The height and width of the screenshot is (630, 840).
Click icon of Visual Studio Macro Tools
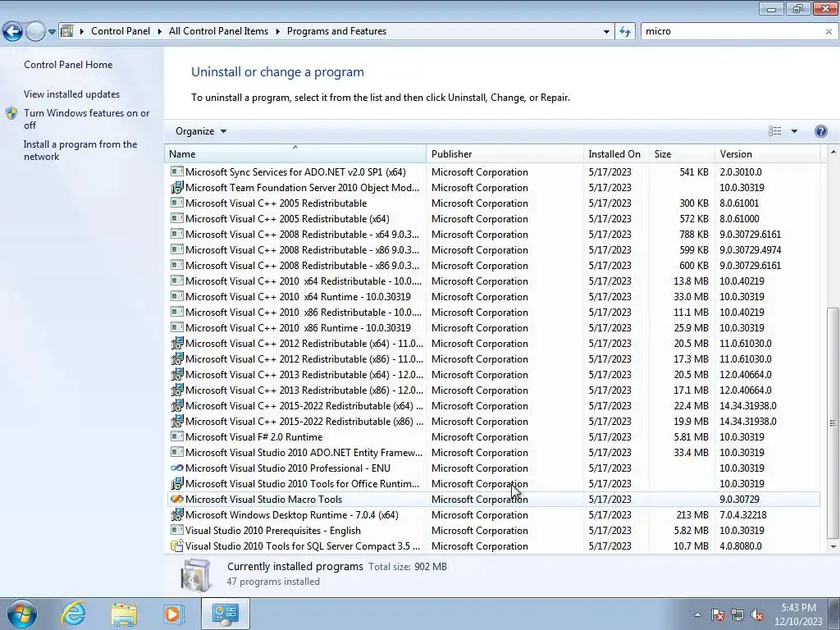177,499
